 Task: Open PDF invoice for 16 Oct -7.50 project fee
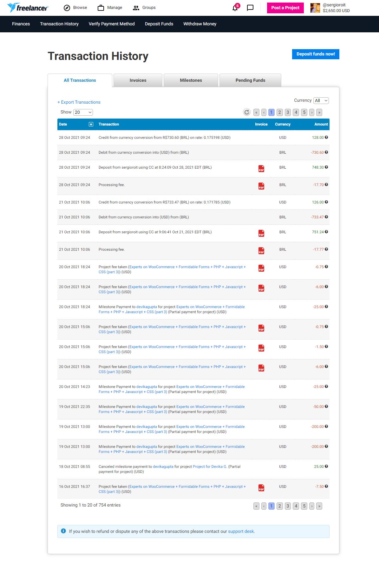pyautogui.click(x=261, y=488)
